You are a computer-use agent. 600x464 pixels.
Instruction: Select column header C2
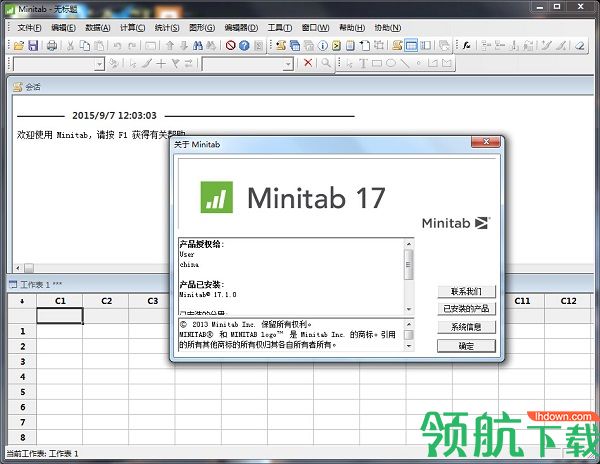106,301
